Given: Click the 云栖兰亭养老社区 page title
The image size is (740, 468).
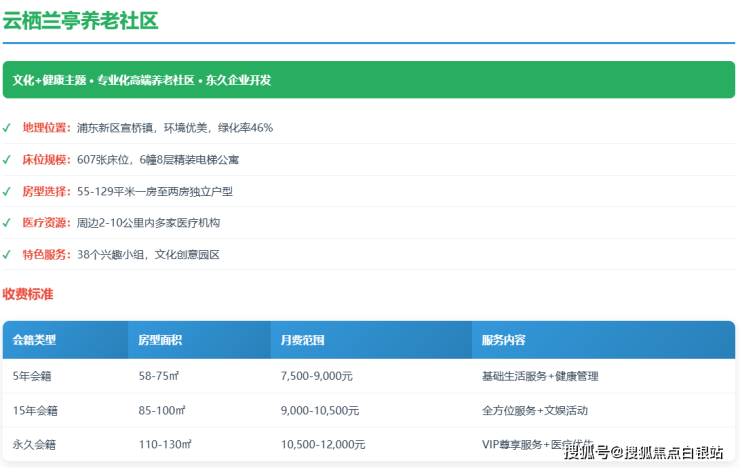Looking at the screenshot, I should tap(81, 21).
